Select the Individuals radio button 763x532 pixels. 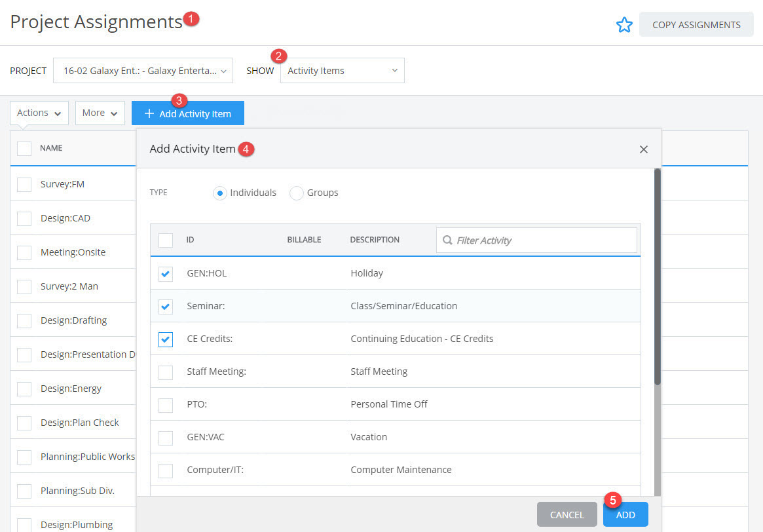point(219,193)
